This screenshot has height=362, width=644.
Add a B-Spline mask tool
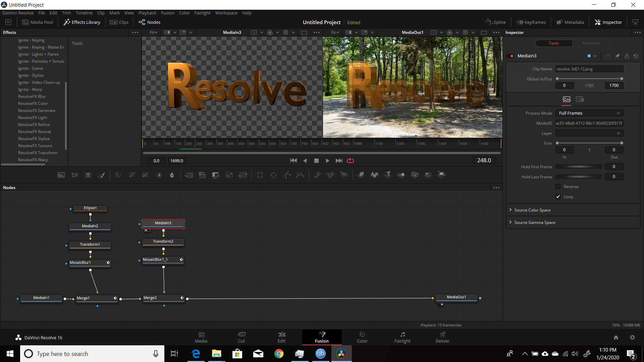(x=300, y=175)
